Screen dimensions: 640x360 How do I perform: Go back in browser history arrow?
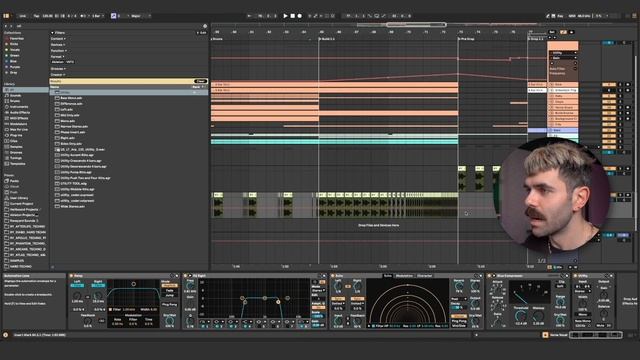pos(6,26)
